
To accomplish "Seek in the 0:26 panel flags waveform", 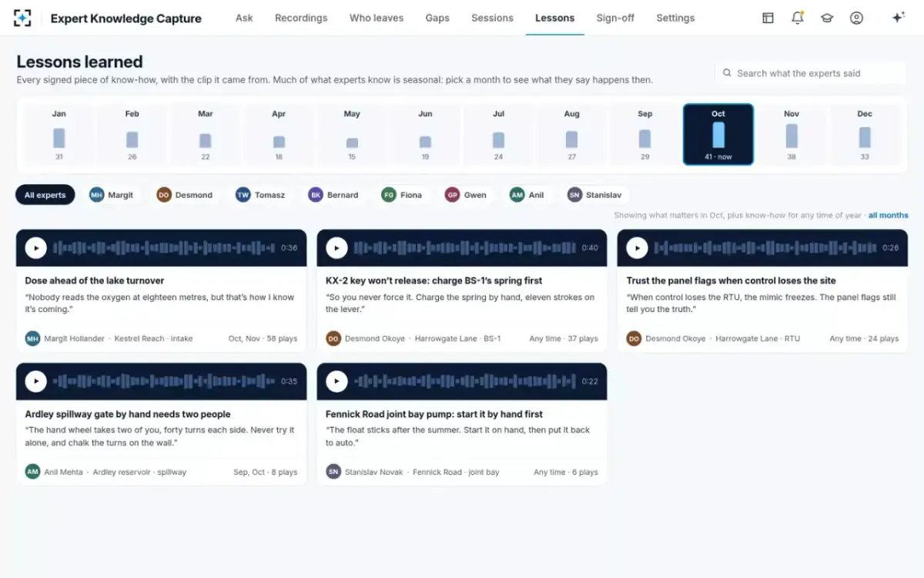I will [765, 248].
